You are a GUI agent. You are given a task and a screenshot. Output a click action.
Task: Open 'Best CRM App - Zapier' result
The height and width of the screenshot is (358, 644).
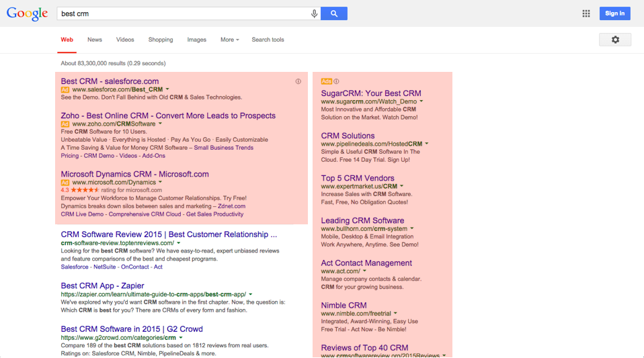point(102,285)
